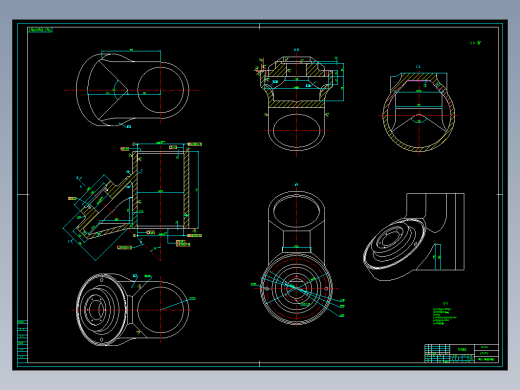The width and height of the screenshot is (520, 390).
Task: Click the title block in bottom-right corner
Action: [461, 353]
